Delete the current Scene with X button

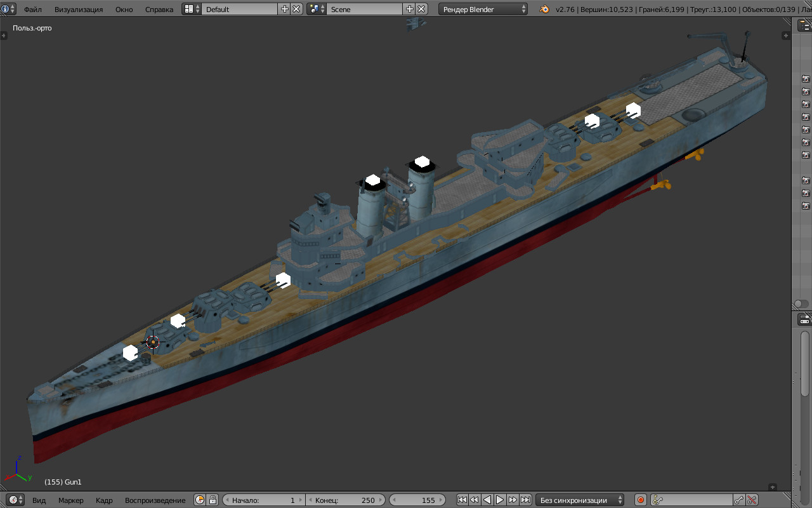pos(421,9)
